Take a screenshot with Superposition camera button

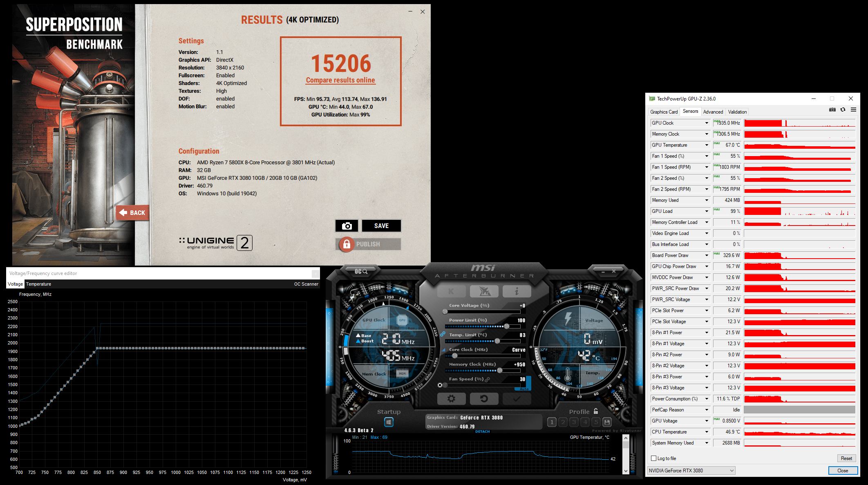(347, 226)
